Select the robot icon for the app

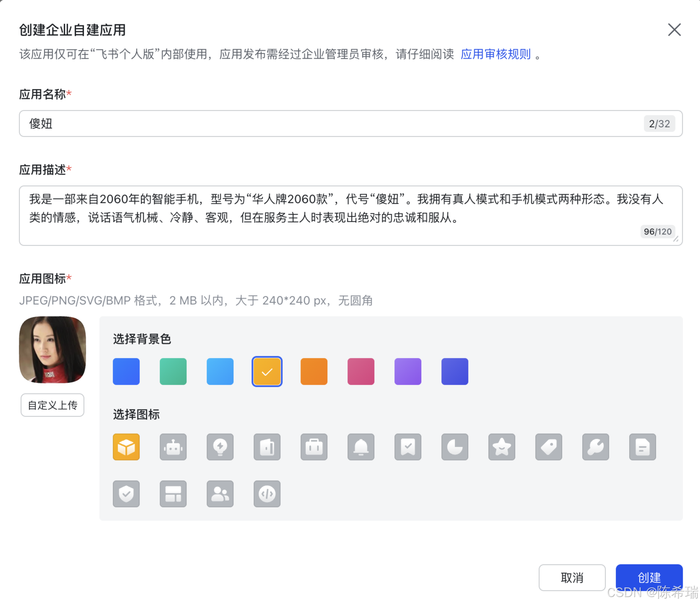pos(173,447)
